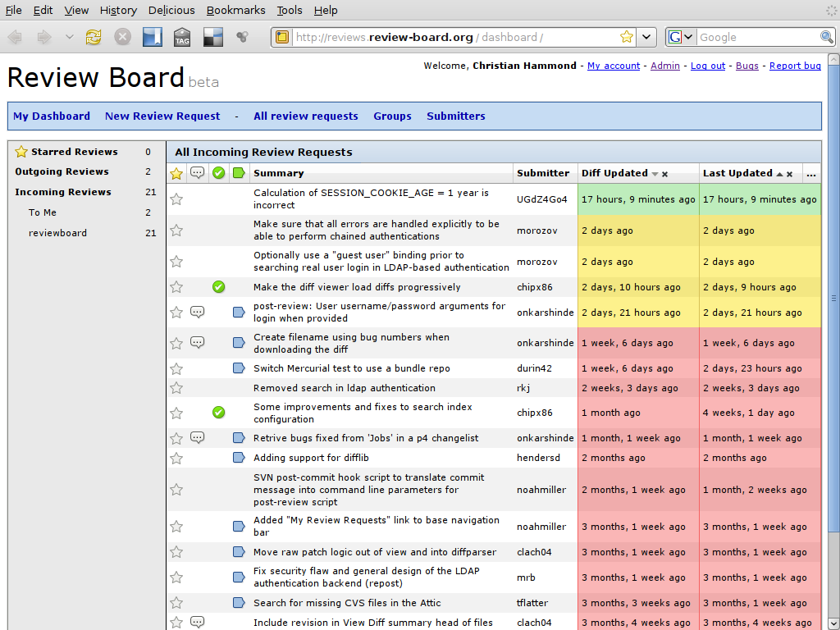Viewport: 840px width, 630px height.
Task: Click the Delicious TAG icon
Action: pos(182,37)
